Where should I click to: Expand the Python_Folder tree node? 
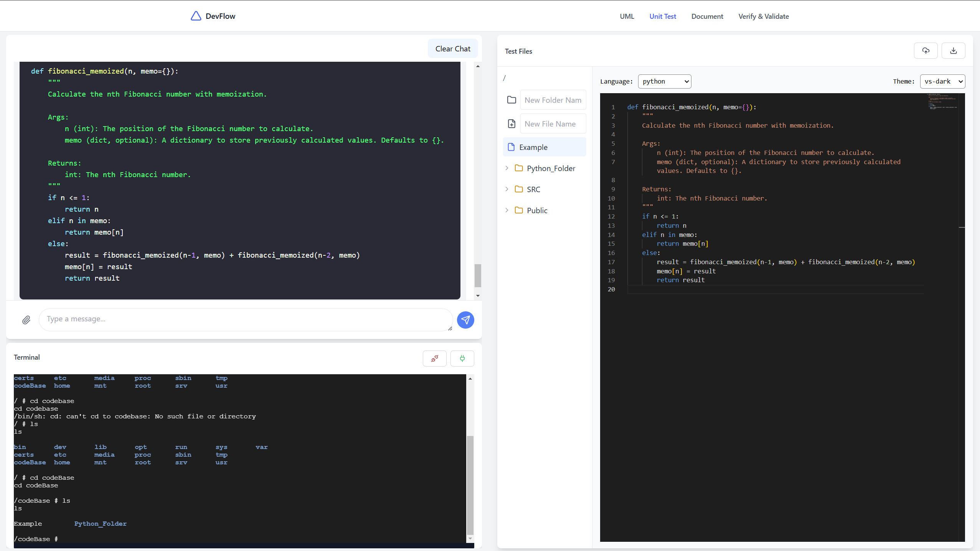pos(507,168)
